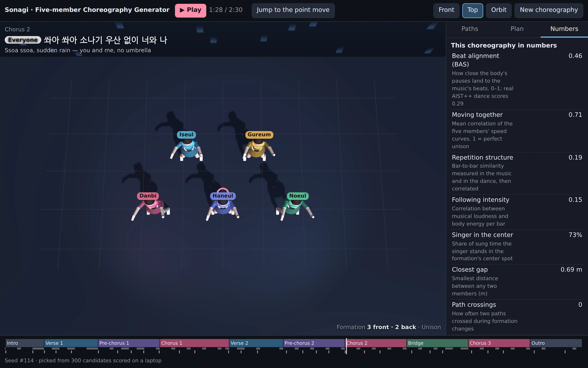Click the Repetition structure value 0.19
Image resolution: width=588 pixels, height=368 pixels.
point(575,157)
